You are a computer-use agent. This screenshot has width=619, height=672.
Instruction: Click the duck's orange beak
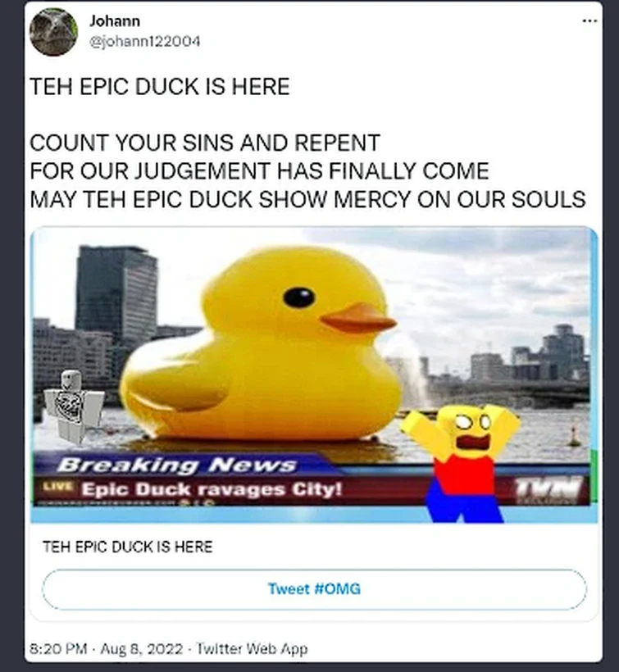(x=357, y=319)
